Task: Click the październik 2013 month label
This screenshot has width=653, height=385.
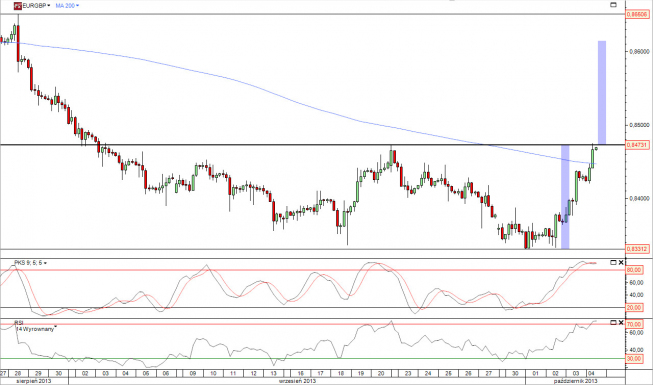Action: 576,381
